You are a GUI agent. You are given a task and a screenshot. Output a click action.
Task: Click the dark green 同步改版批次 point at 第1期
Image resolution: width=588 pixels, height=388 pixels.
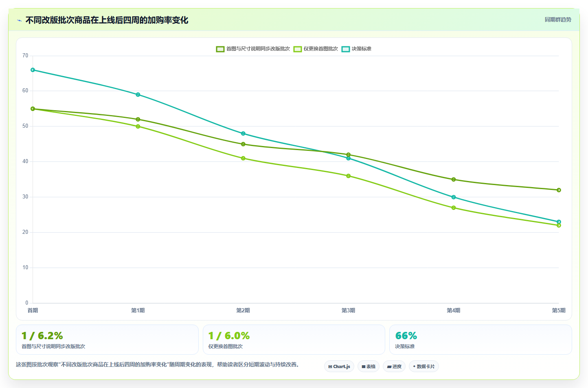pyautogui.click(x=138, y=119)
